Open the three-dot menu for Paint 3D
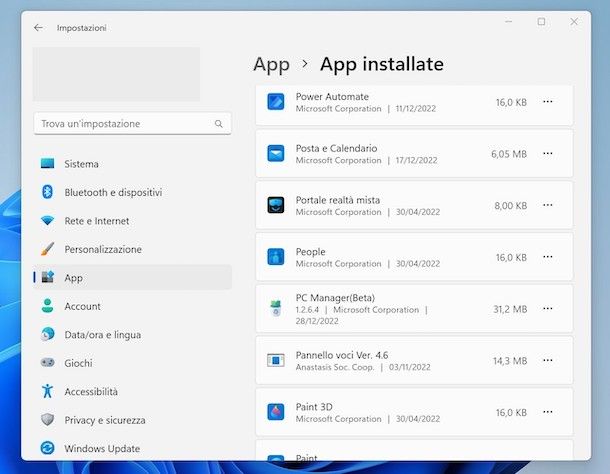This screenshot has height=474, width=610. [547, 412]
